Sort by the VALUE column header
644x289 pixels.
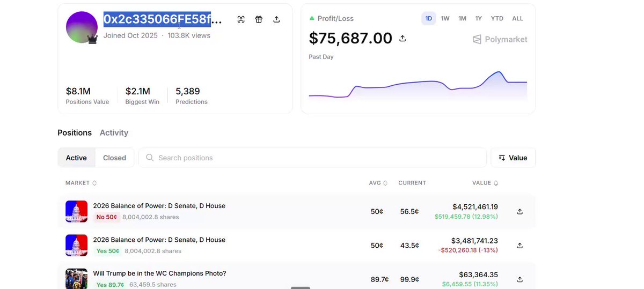(485, 183)
